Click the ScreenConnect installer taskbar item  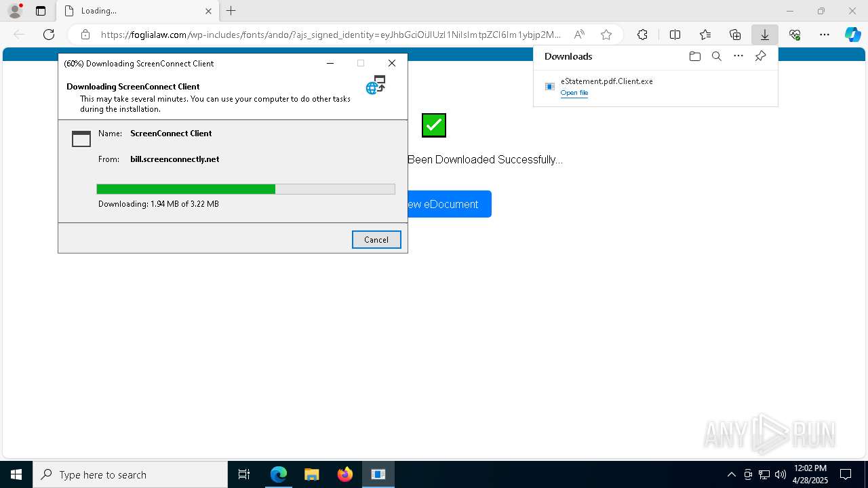[378, 474]
